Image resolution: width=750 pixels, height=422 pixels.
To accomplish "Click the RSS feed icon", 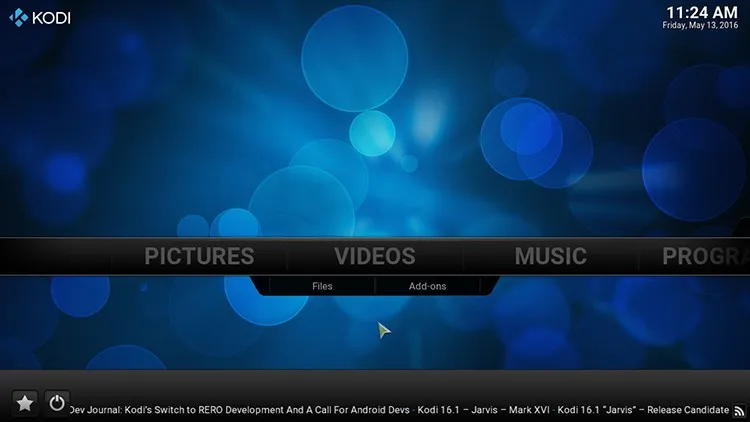I will (x=739, y=411).
